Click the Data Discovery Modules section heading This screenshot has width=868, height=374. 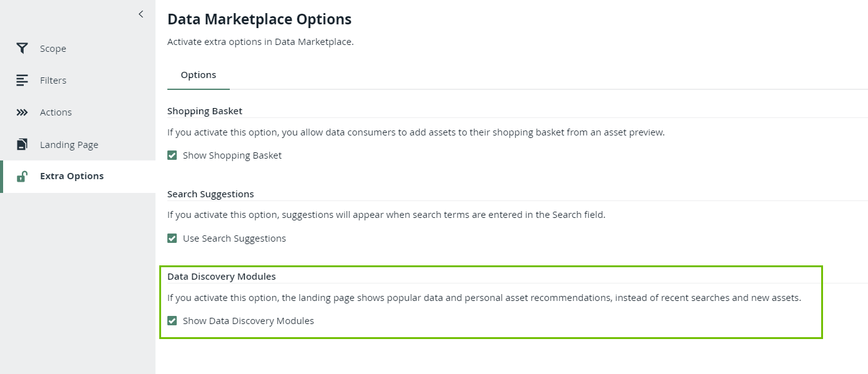222,276
